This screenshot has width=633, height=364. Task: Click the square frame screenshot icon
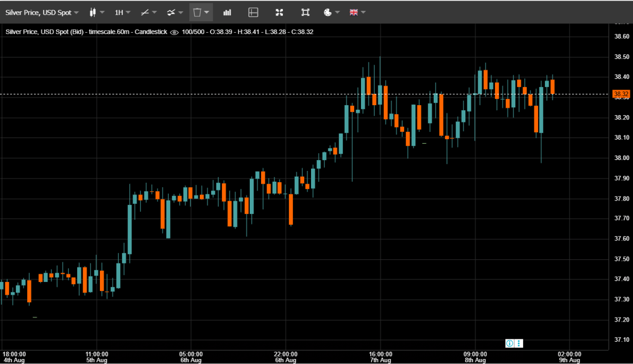point(305,12)
